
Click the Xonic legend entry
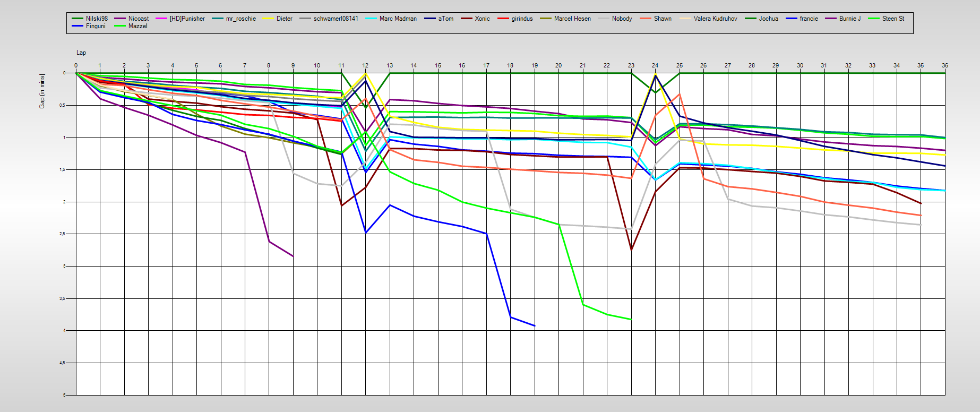pos(482,19)
